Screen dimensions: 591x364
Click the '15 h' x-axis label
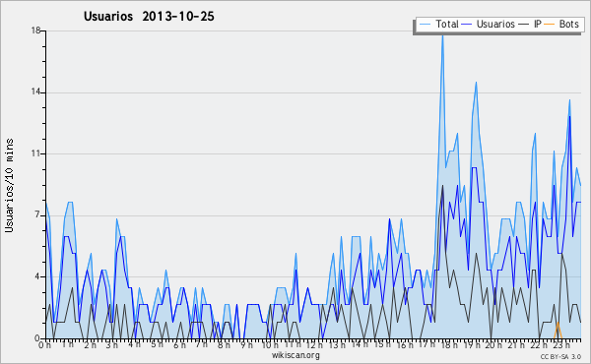[x=381, y=344]
